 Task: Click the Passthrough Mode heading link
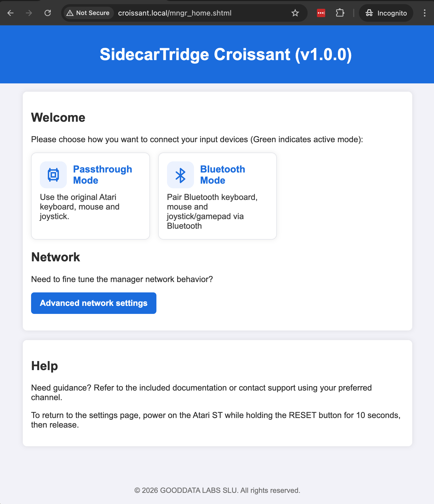click(103, 175)
